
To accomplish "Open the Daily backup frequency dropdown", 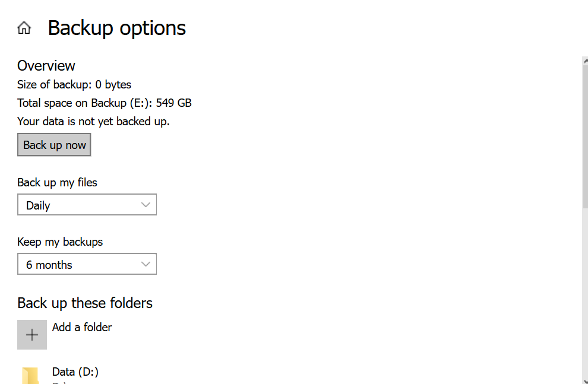I will click(87, 205).
